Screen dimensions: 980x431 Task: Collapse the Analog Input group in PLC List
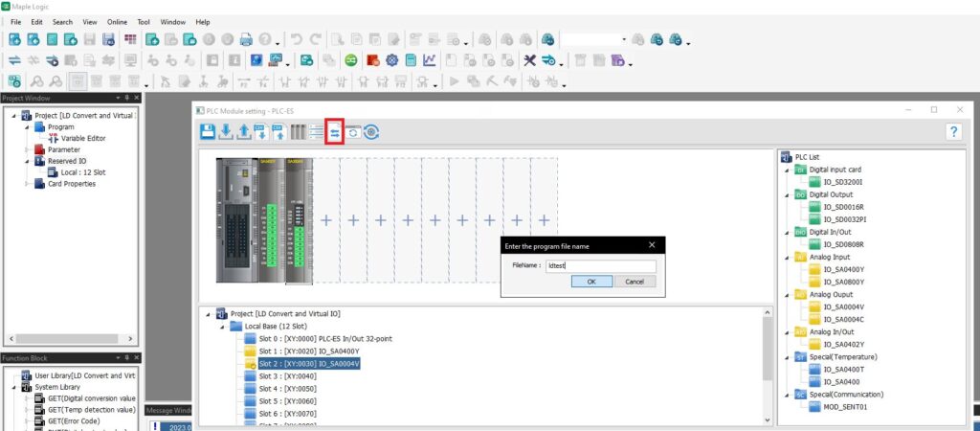pyautogui.click(x=788, y=257)
